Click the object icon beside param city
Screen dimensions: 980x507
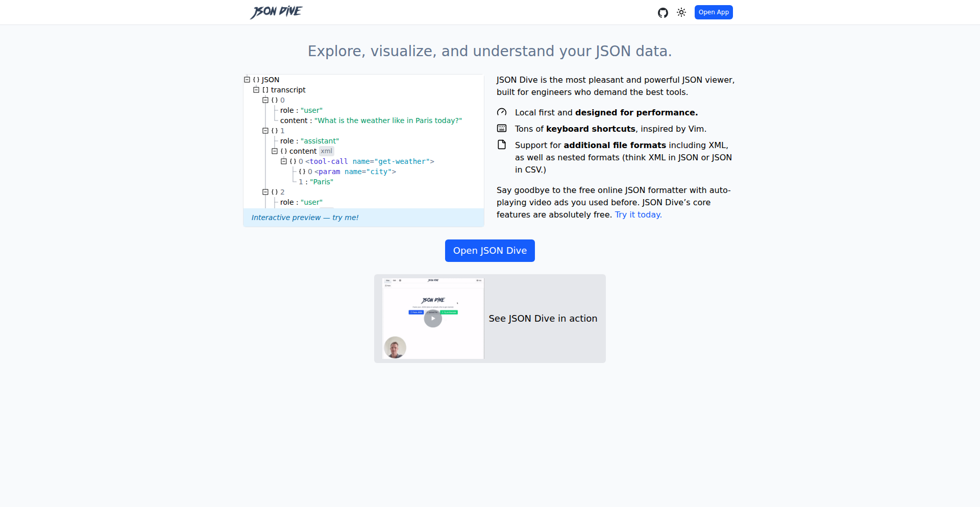302,172
